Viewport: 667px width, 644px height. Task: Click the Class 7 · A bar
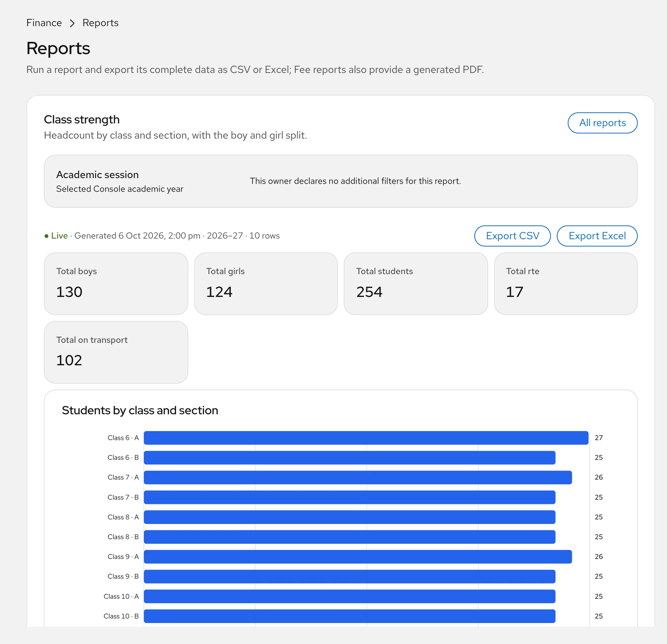(x=358, y=477)
